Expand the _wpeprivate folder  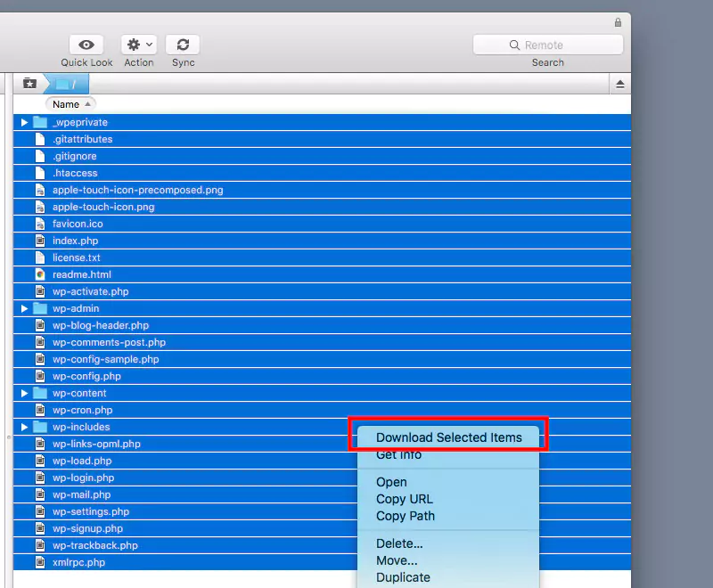pos(24,122)
